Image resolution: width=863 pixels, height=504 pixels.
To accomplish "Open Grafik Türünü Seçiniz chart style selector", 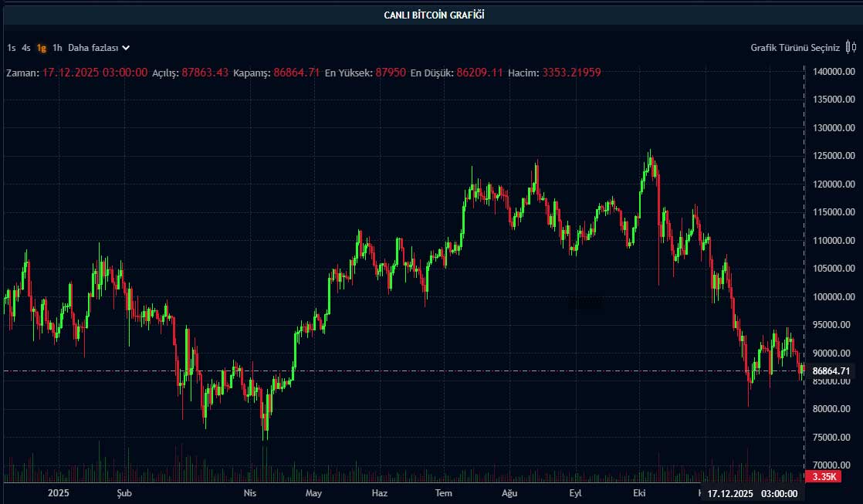I will [794, 47].
